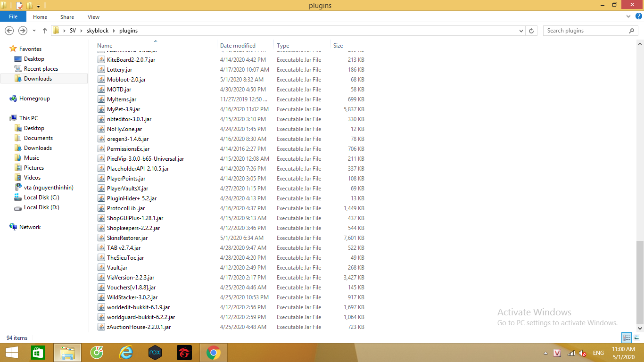Open the Windows Store taskbar icon

(38, 353)
